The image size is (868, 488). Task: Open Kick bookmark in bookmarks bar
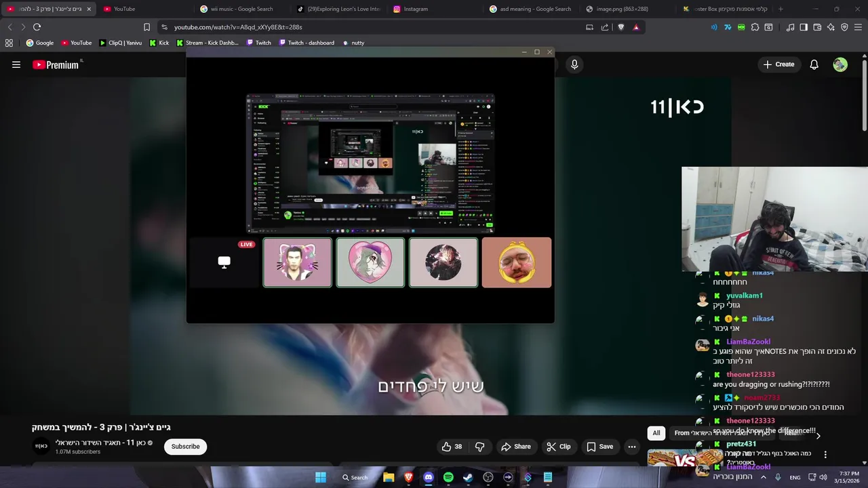[x=159, y=43]
